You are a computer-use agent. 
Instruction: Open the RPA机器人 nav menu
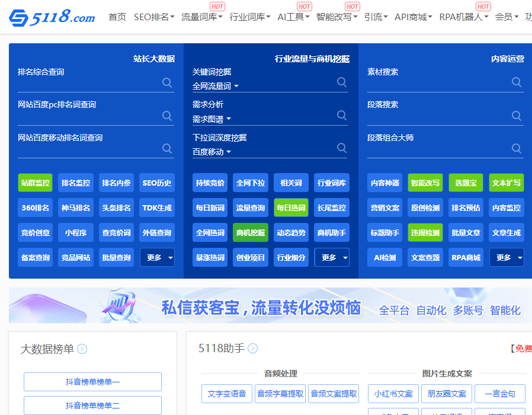pyautogui.click(x=464, y=17)
